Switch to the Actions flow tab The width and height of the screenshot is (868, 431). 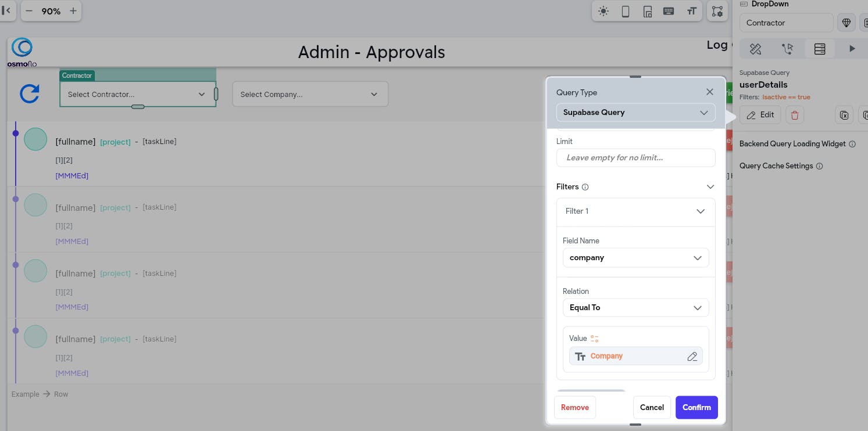[x=788, y=49]
